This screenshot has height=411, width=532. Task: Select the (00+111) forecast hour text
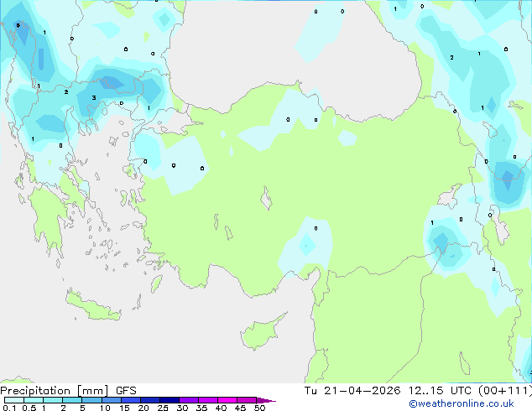pos(505,391)
